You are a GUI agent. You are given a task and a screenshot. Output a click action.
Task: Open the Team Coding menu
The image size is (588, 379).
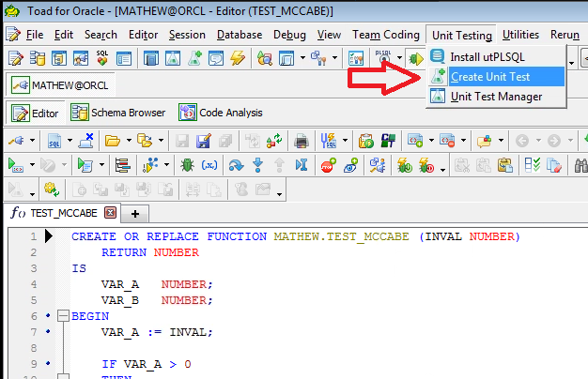(x=385, y=35)
